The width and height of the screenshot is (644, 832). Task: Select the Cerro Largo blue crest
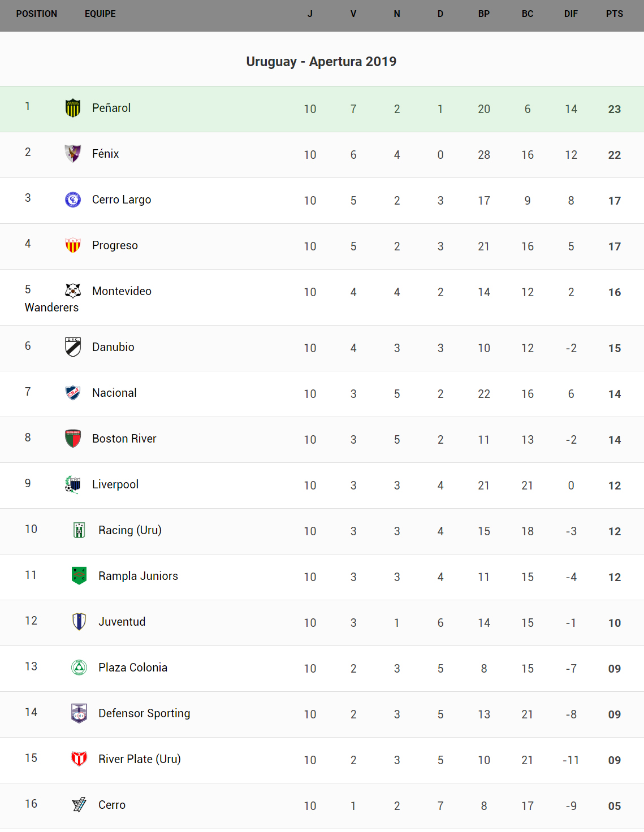(x=73, y=200)
